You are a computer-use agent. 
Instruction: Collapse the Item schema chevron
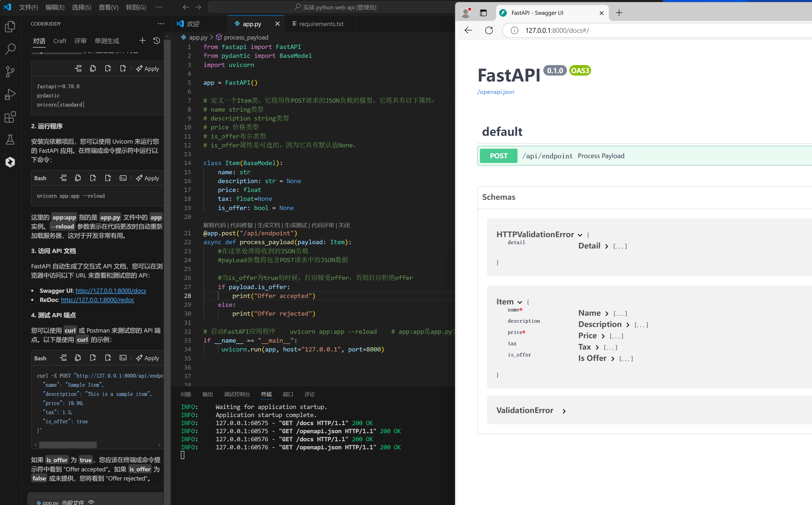tap(520, 302)
